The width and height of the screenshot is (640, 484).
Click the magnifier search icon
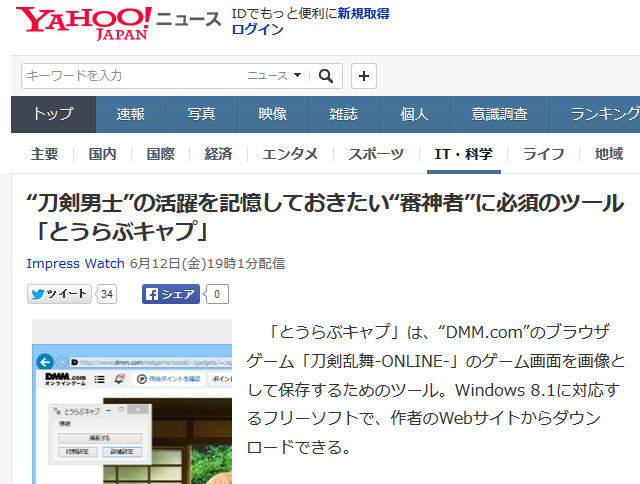tap(326, 76)
